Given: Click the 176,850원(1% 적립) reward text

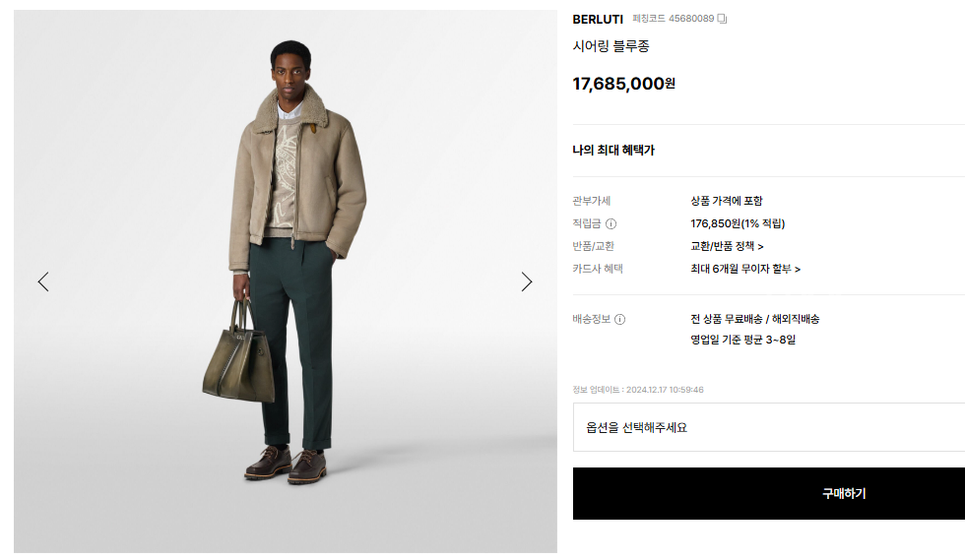Looking at the screenshot, I should click(738, 224).
